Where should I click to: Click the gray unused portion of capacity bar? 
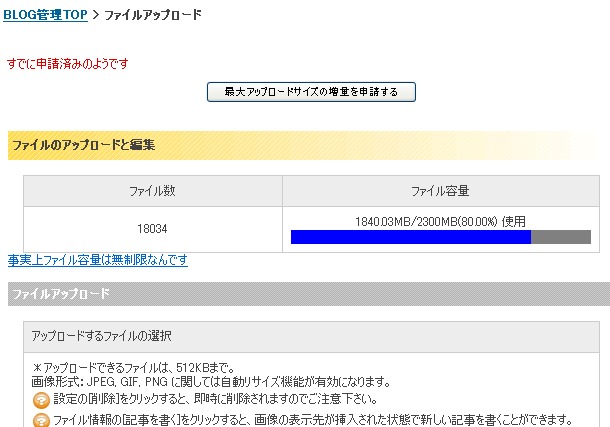coord(561,237)
